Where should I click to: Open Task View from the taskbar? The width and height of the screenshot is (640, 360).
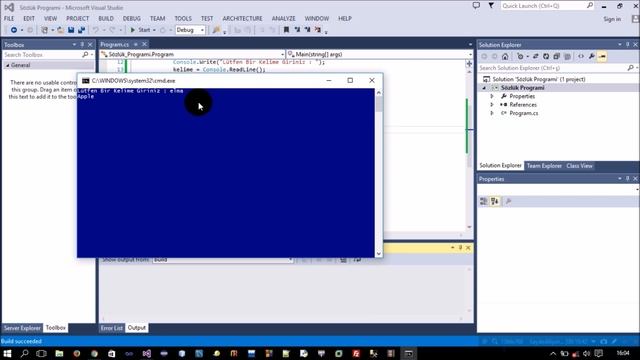click(41, 353)
